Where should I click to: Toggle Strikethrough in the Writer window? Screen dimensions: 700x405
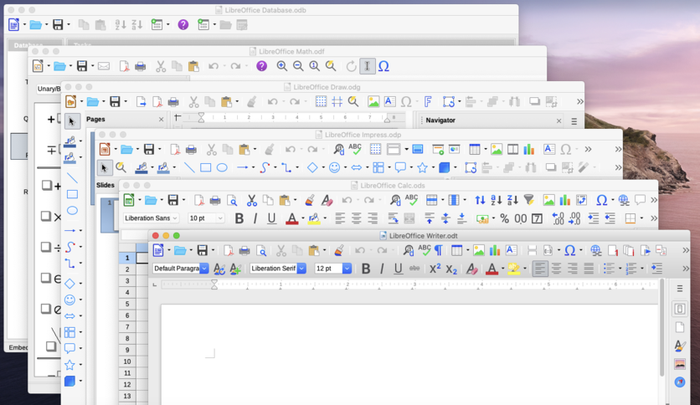pos(415,268)
